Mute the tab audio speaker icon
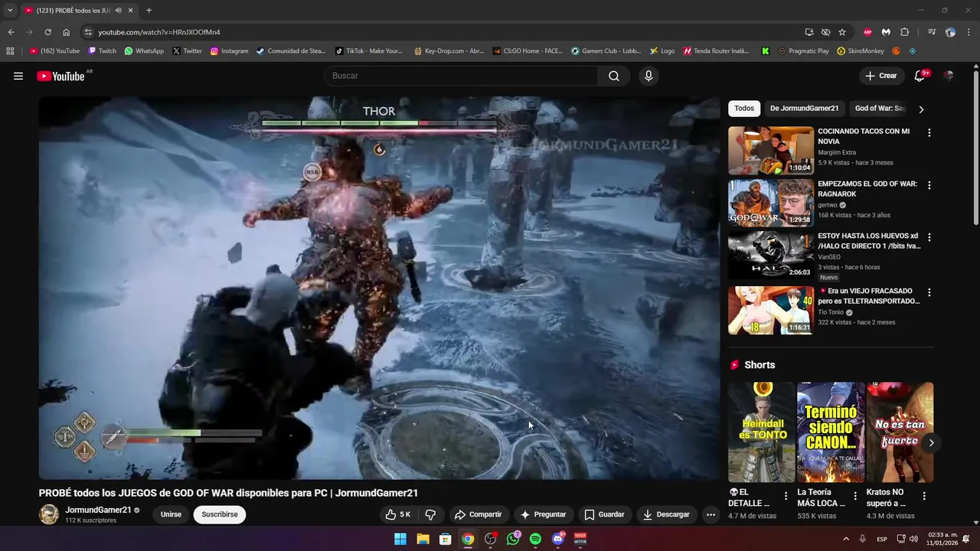Image resolution: width=980 pixels, height=551 pixels. [x=118, y=11]
